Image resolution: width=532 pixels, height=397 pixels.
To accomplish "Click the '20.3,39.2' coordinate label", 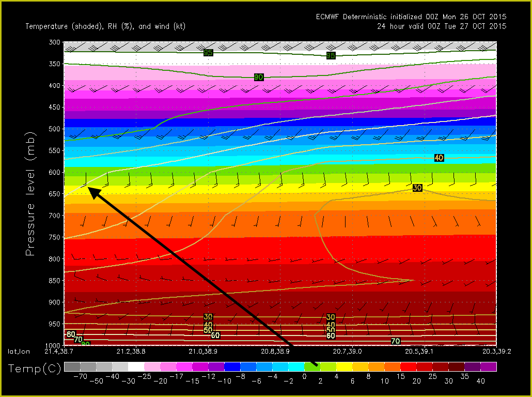I will [x=496, y=352].
